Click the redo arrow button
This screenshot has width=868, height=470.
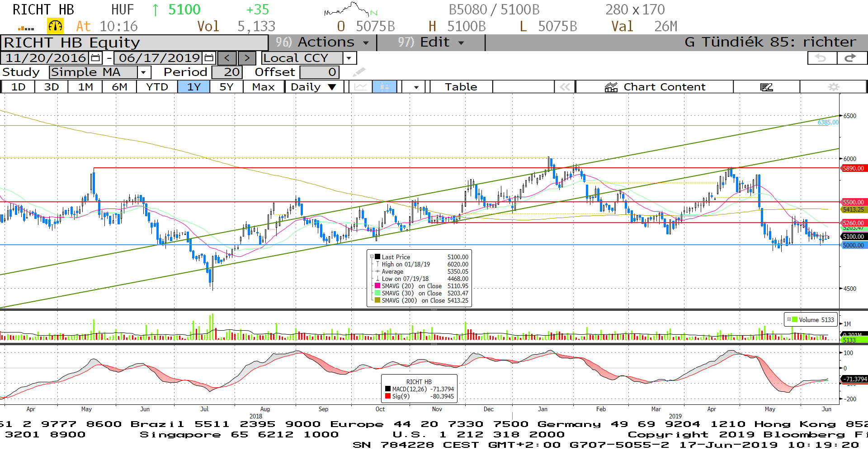point(851,58)
